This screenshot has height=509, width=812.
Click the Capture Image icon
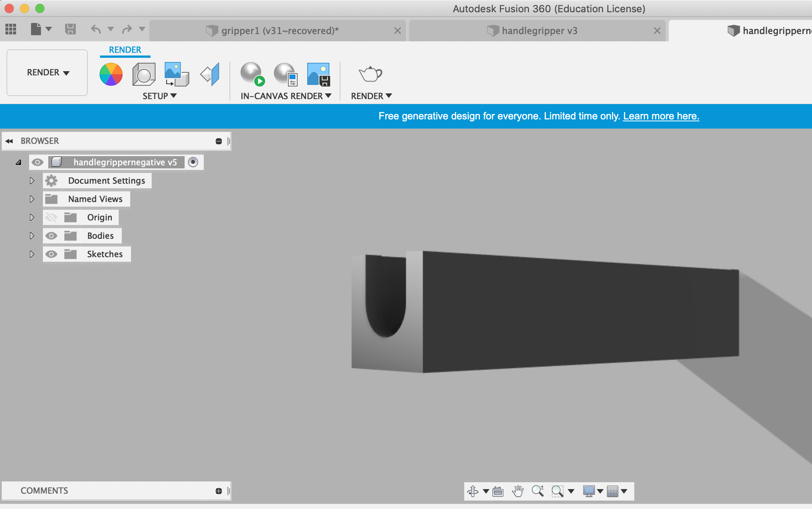pos(318,74)
